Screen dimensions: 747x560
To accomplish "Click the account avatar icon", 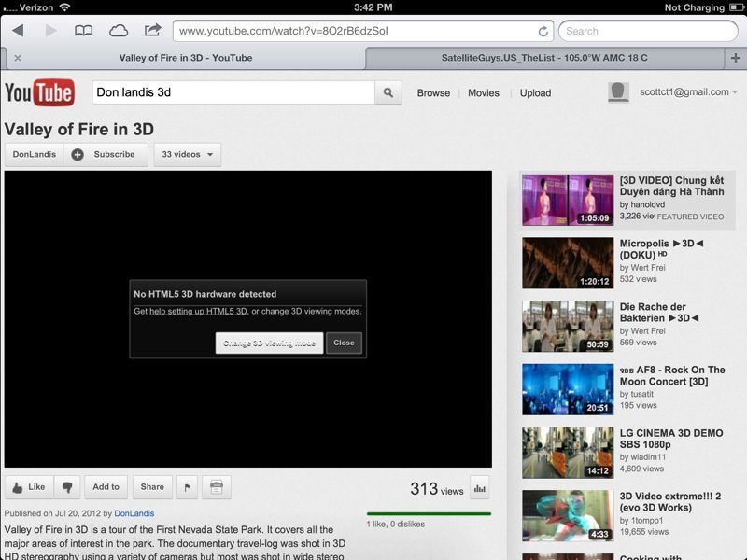I will click(618, 92).
